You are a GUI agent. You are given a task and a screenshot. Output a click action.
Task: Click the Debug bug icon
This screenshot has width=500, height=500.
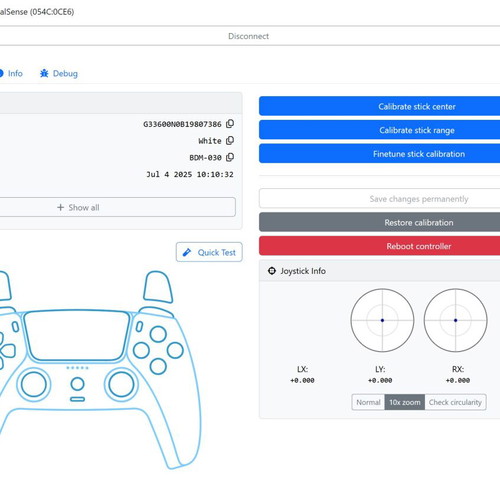click(44, 73)
